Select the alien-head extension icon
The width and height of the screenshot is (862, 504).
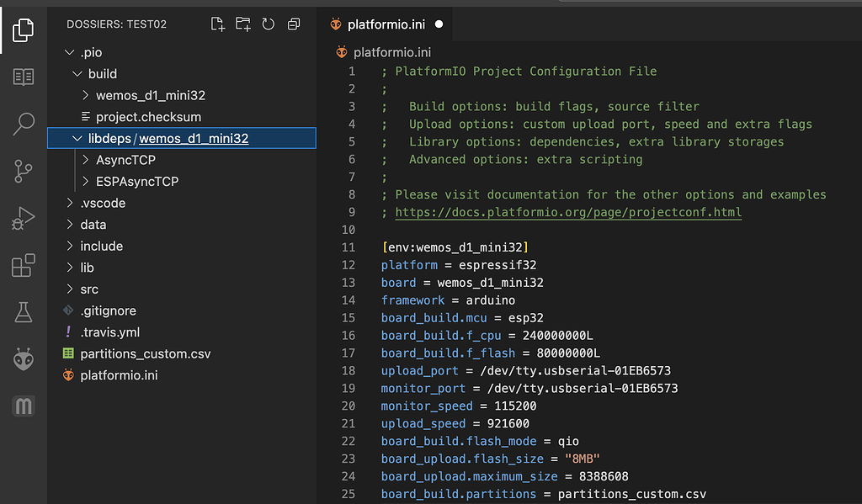tap(23, 357)
